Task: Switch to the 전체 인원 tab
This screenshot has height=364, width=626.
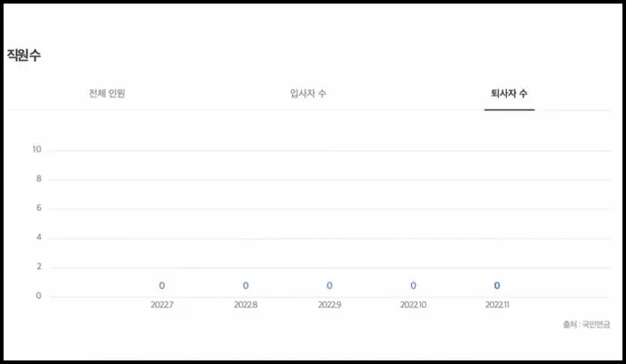Action: (107, 93)
